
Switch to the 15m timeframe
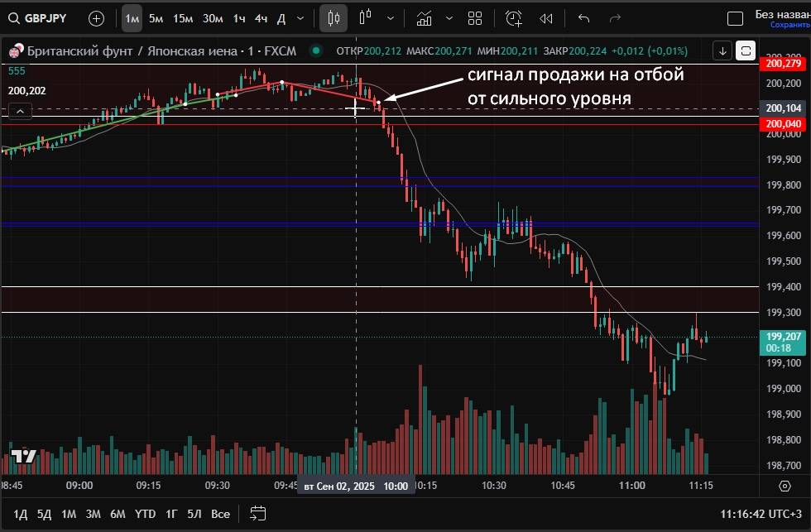pyautogui.click(x=183, y=18)
